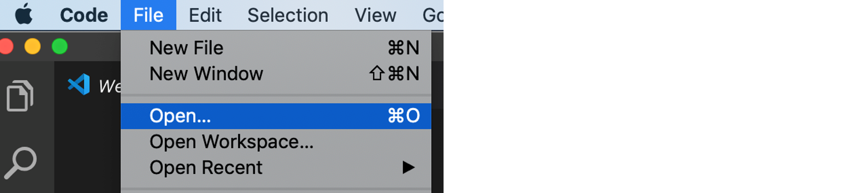Choose New File from the File menu
Screen dimensions: 868x193
(276, 48)
